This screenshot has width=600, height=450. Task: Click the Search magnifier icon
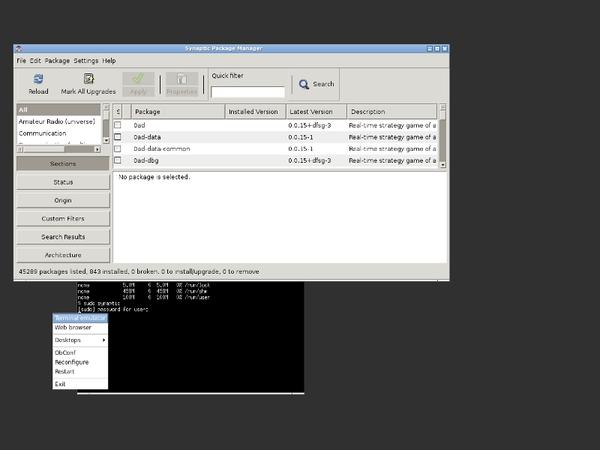point(304,84)
